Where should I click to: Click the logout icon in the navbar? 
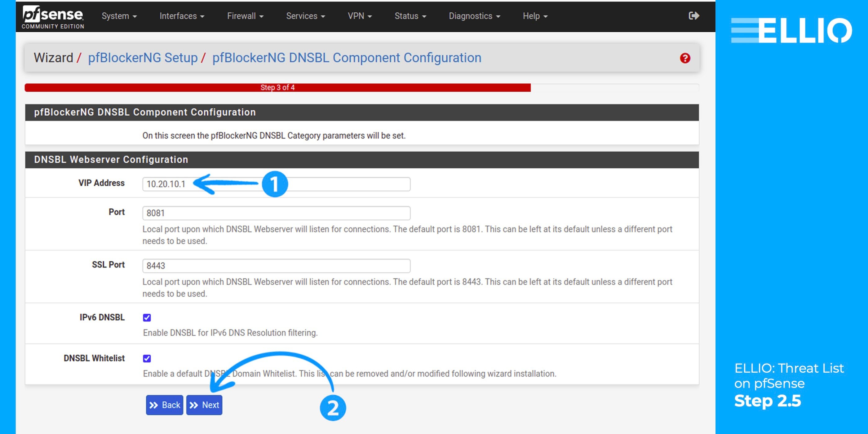694,15
